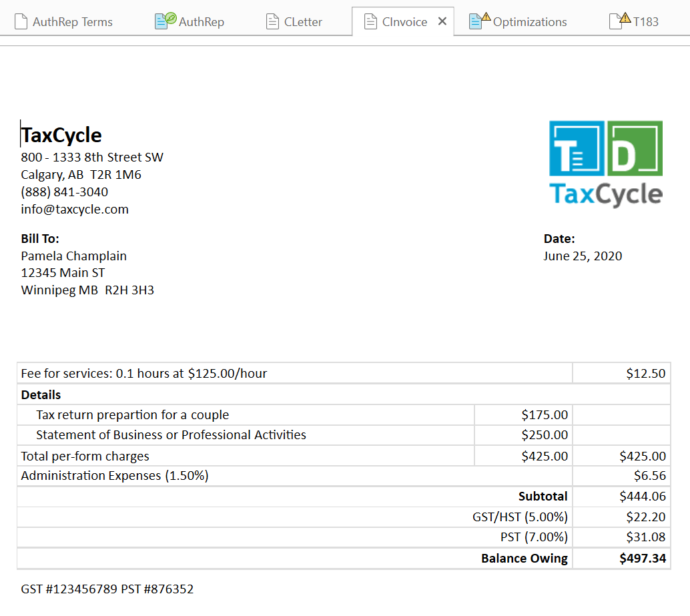Click the PST (7.00%) label
The image size is (690, 616).
(x=535, y=537)
